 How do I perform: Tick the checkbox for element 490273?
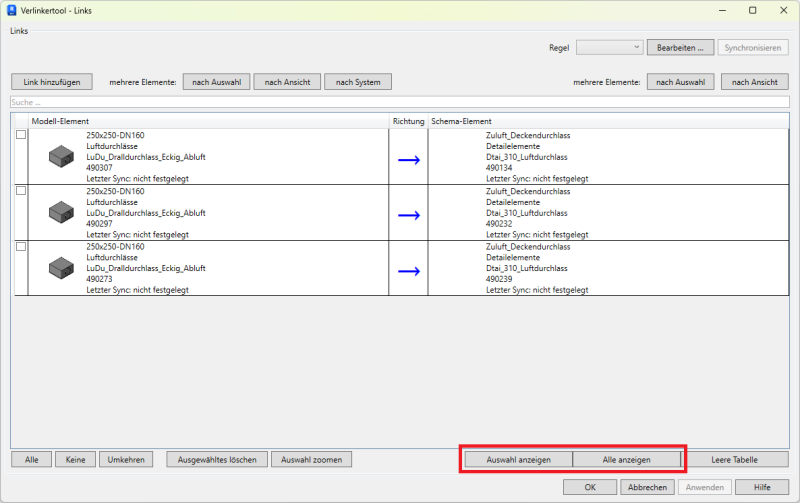21,246
